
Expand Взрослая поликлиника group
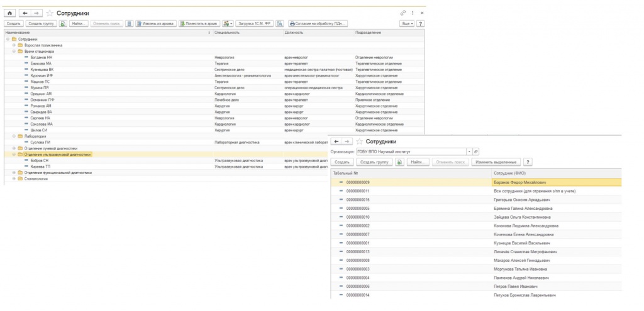click(x=14, y=45)
